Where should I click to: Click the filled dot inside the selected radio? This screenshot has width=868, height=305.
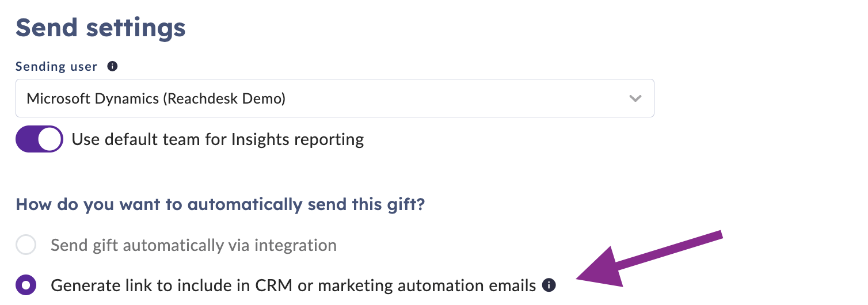(x=26, y=285)
